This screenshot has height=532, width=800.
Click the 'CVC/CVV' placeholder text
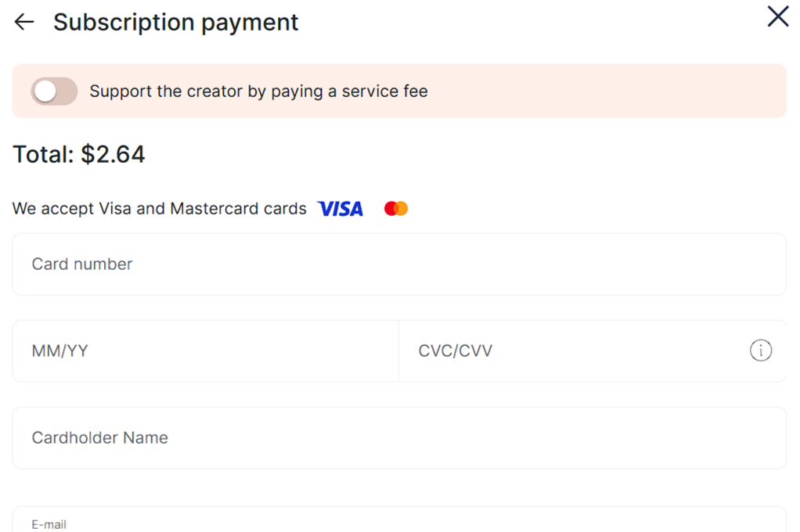coord(455,351)
